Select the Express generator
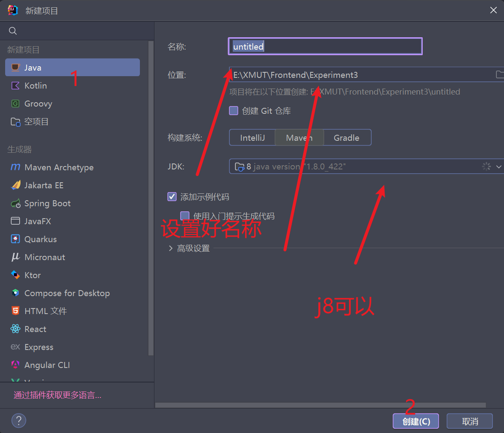Screen dimensions: 504x433 click(x=72, y=347)
